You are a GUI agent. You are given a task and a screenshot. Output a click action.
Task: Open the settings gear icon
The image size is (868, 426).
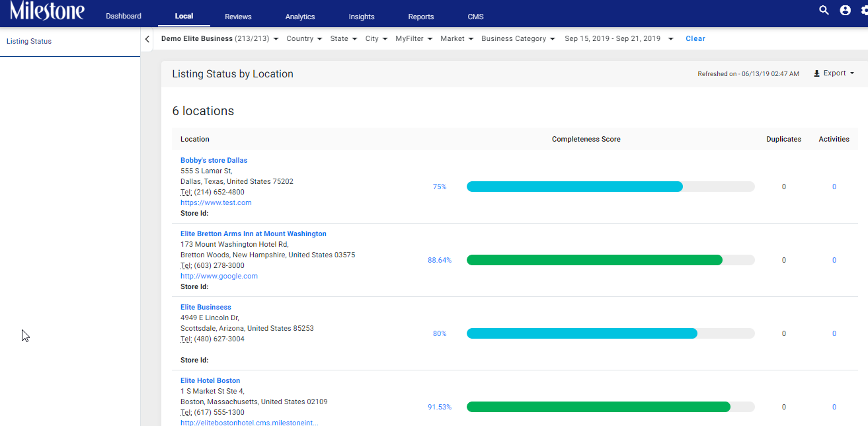tap(864, 10)
